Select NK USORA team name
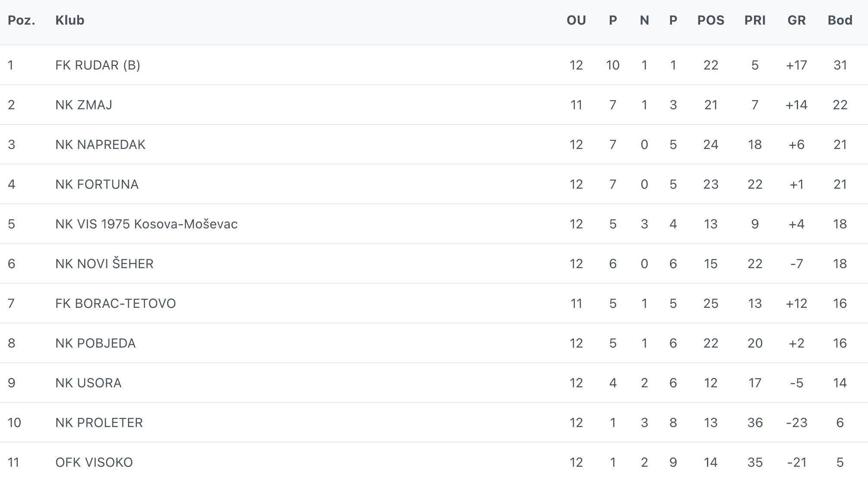The image size is (868, 481). 88,383
